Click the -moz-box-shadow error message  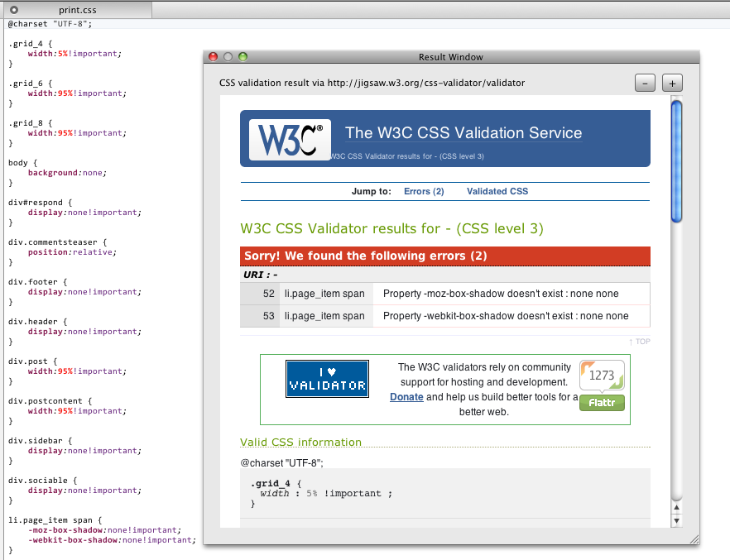point(501,294)
